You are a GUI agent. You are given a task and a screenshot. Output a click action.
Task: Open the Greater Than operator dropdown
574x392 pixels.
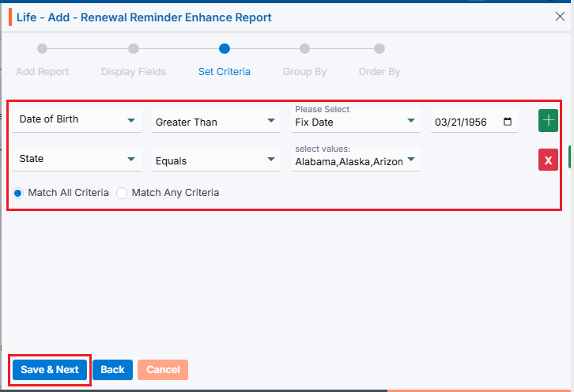pyautogui.click(x=216, y=122)
